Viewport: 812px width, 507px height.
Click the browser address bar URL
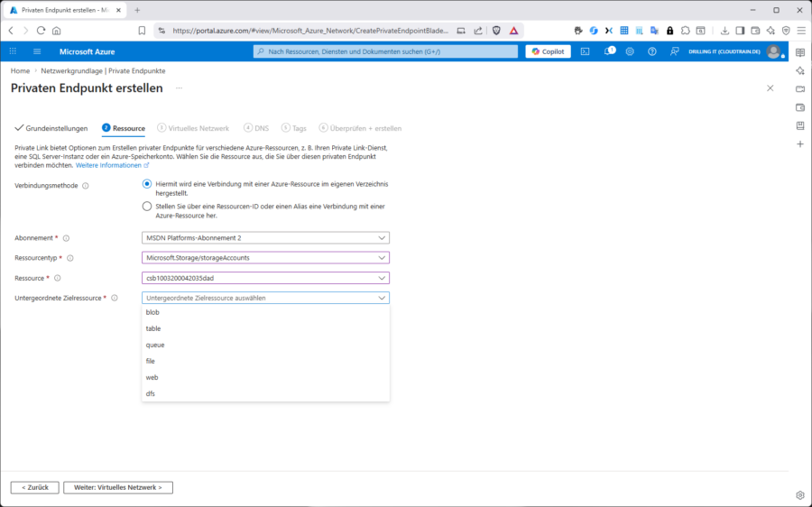pos(310,31)
